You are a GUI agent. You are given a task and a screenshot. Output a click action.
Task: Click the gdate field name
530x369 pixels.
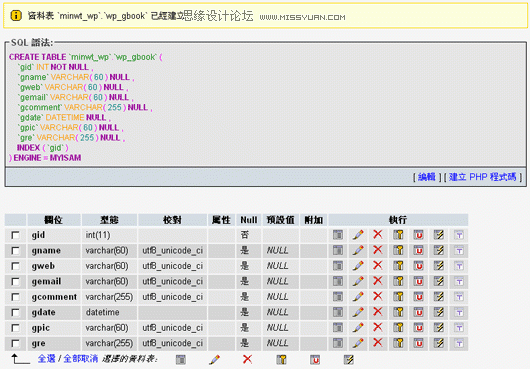[x=43, y=312]
